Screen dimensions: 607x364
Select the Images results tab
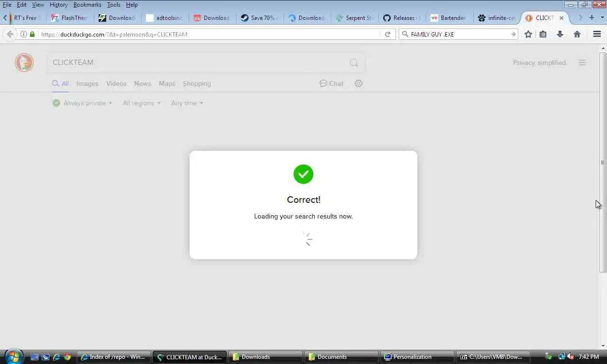click(x=87, y=83)
